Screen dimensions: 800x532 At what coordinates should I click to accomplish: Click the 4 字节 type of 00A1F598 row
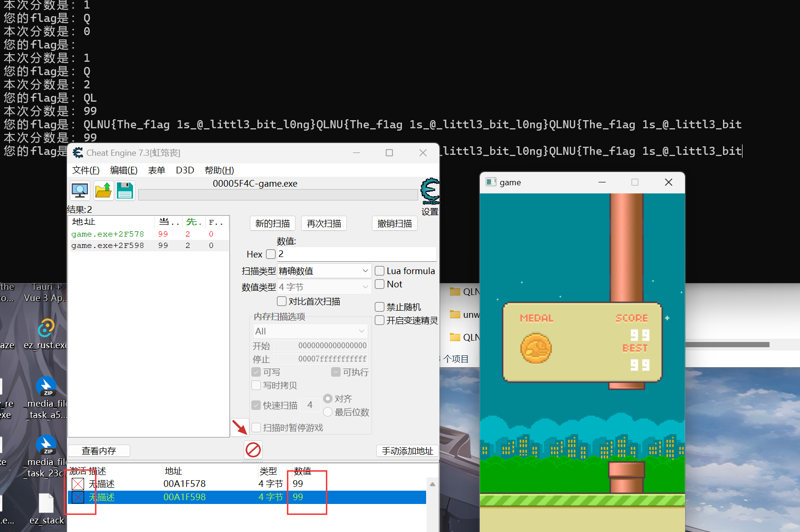tap(271, 497)
